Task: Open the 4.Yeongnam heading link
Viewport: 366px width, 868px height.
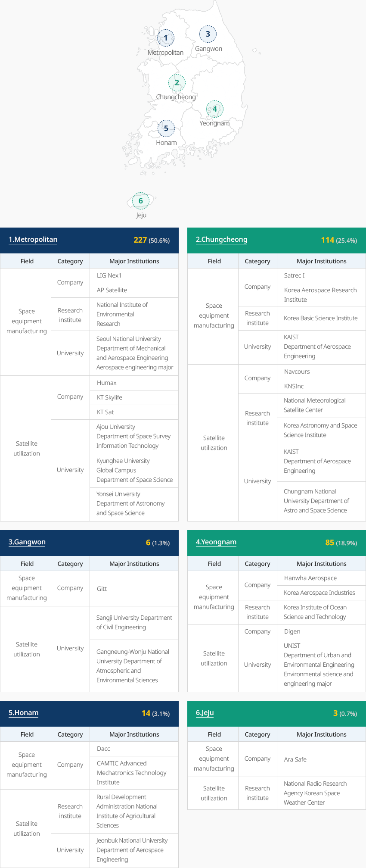Action: (x=216, y=542)
